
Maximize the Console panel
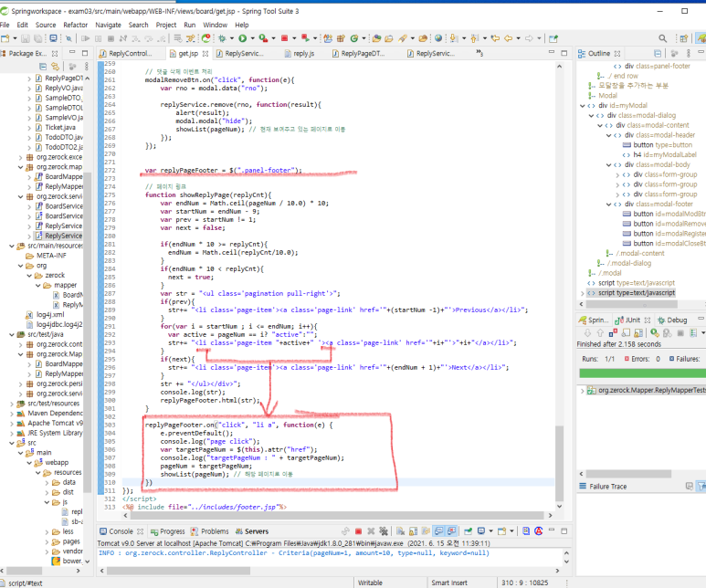[x=564, y=531]
